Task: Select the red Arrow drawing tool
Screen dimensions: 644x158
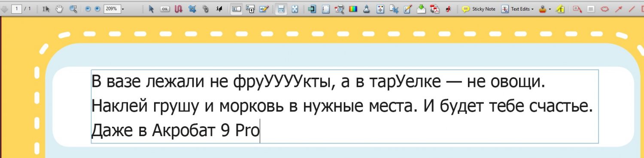Action: [x=618, y=9]
